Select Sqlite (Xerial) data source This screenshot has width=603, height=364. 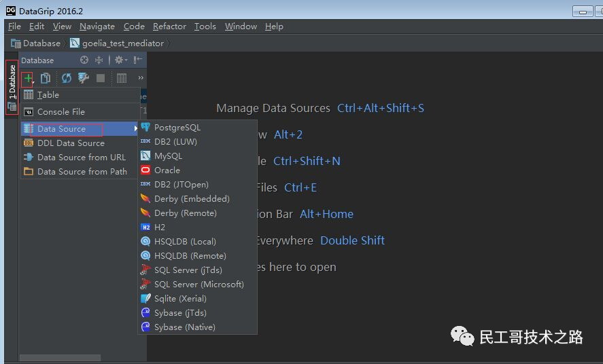point(197,298)
